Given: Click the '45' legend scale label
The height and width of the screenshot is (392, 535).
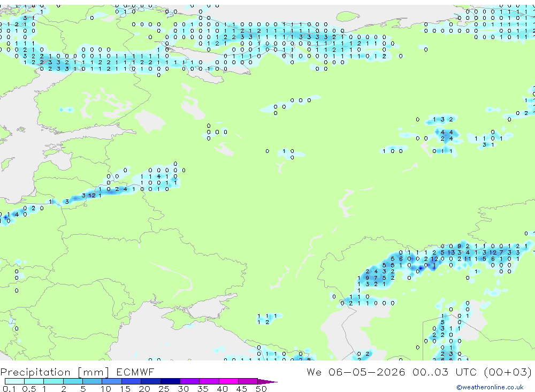Looking at the screenshot, I should click(x=242, y=389).
